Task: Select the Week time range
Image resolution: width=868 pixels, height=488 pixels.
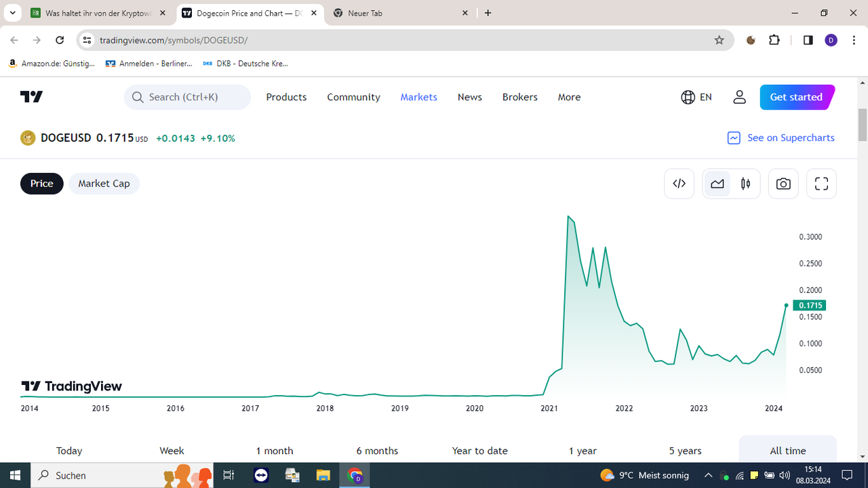Action: click(x=172, y=451)
